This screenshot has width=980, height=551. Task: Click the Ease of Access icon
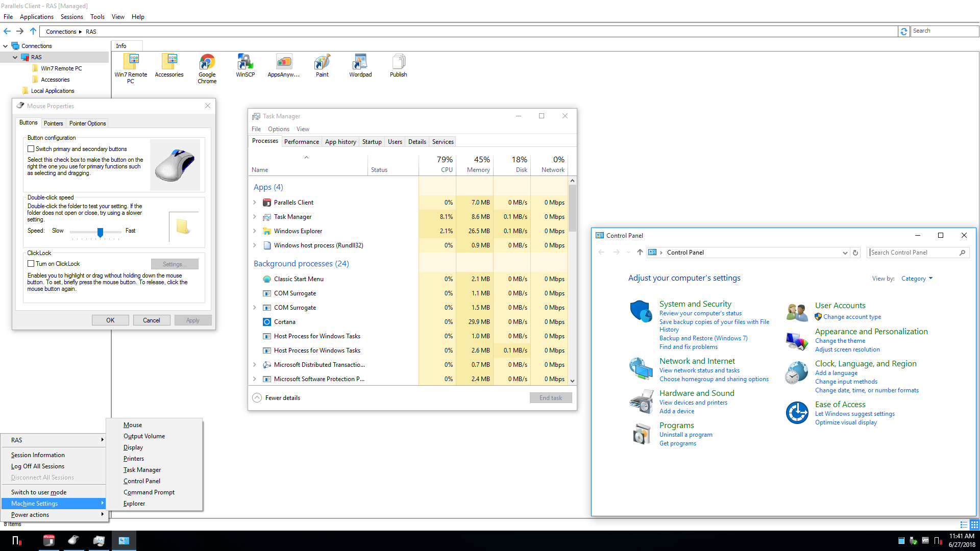pyautogui.click(x=797, y=413)
